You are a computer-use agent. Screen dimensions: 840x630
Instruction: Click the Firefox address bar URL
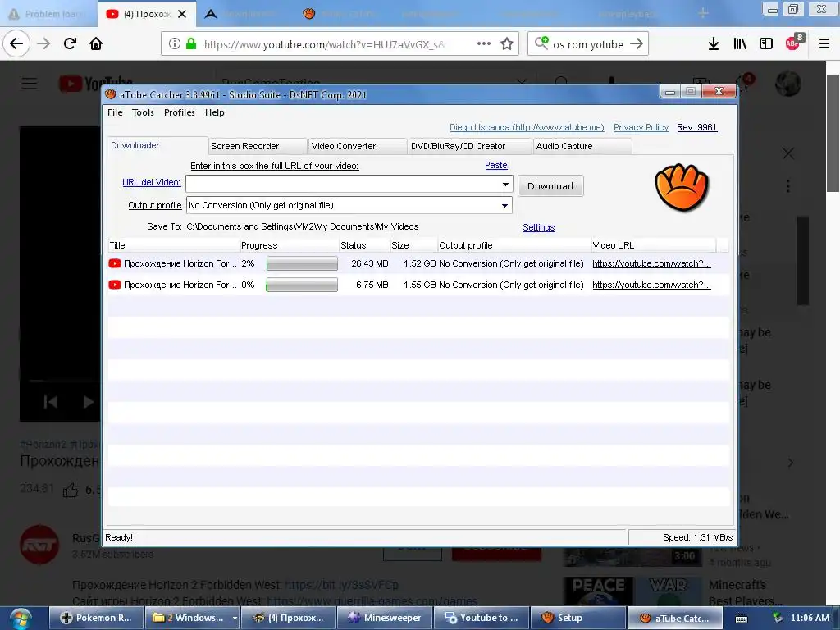click(x=324, y=44)
